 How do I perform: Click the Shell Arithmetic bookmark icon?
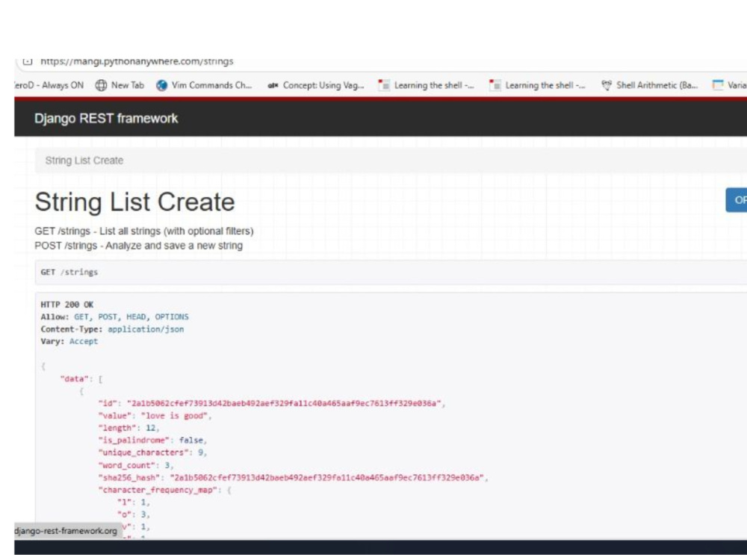coord(607,85)
